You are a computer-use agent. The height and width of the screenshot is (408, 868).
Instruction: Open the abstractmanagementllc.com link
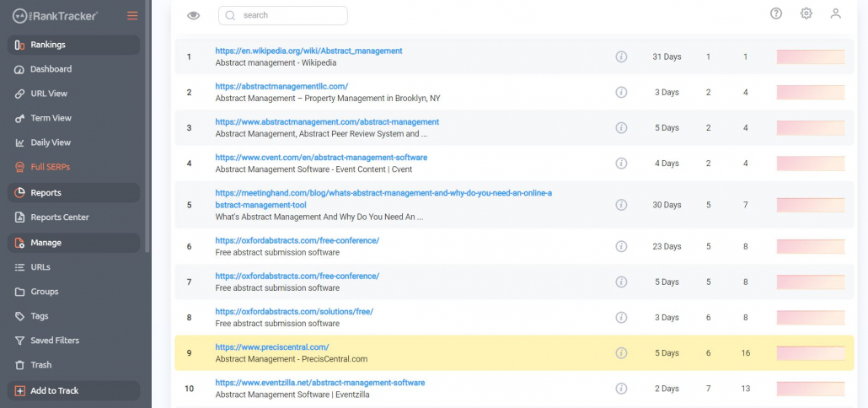point(281,86)
